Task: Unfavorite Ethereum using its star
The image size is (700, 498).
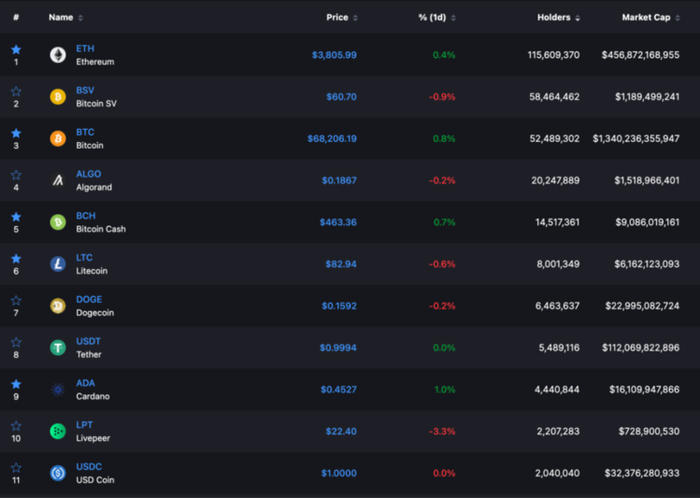Action: (x=16, y=48)
